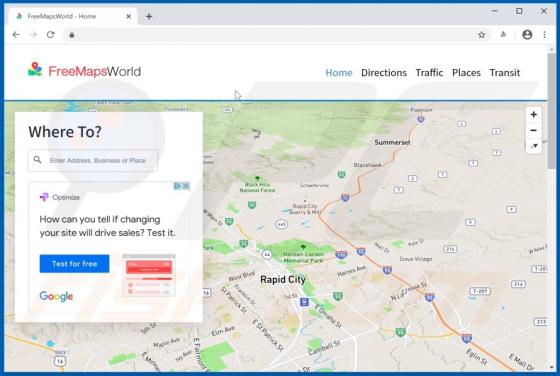Zoom out on the map
Image resolution: width=560 pixels, height=376 pixels.
pyautogui.click(x=534, y=130)
